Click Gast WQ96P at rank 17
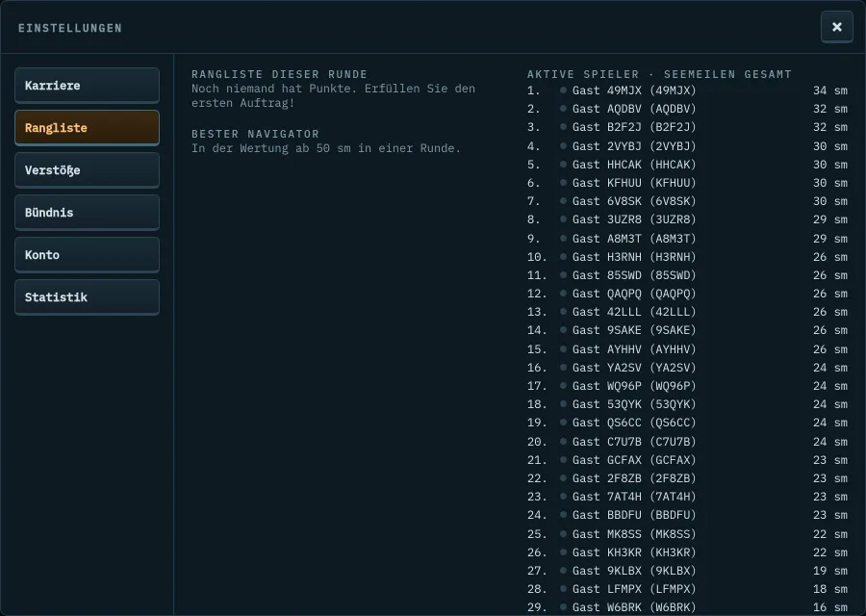The height and width of the screenshot is (616, 866). [x=687, y=386]
